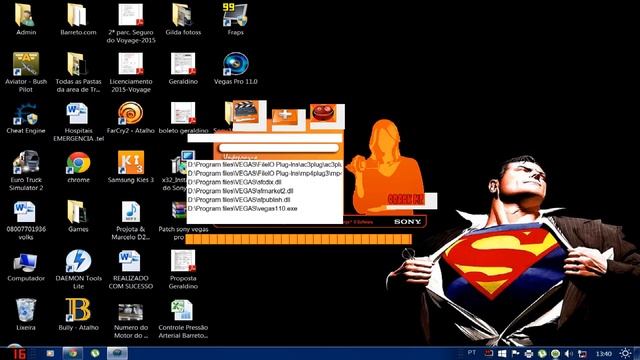Click the clapperboard button in patch window
Screen dimensions: 640x360
point(246,112)
